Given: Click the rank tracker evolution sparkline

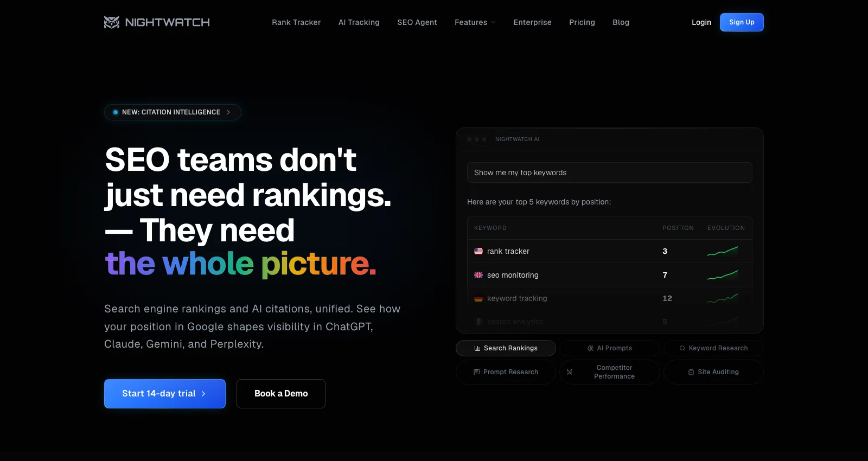Looking at the screenshot, I should [x=723, y=251].
